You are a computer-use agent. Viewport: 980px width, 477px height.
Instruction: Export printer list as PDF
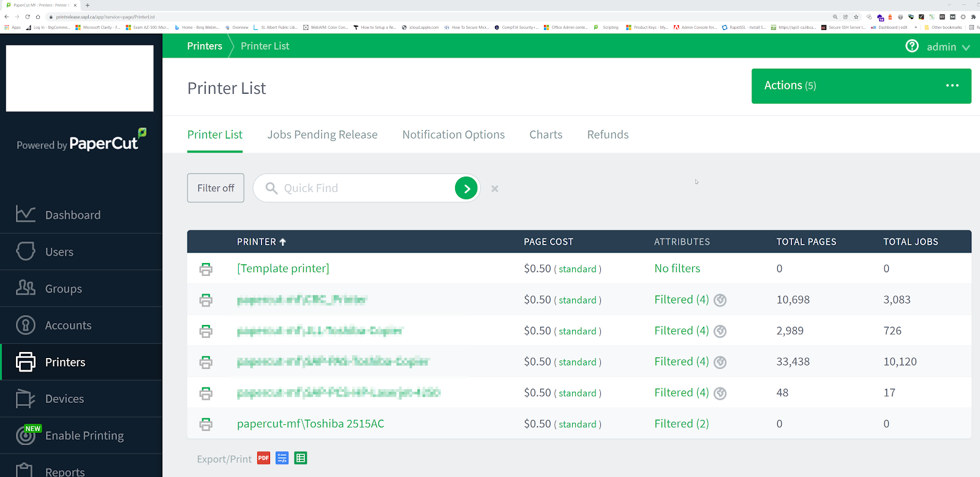coord(263,458)
